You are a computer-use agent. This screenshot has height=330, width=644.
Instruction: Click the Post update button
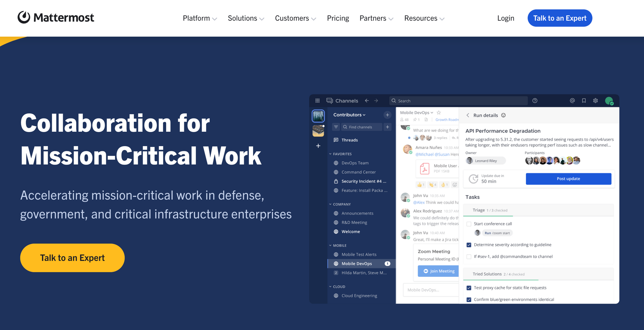point(568,179)
